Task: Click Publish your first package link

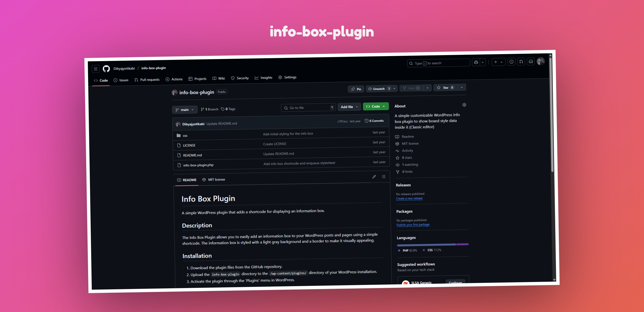Action: tap(413, 225)
